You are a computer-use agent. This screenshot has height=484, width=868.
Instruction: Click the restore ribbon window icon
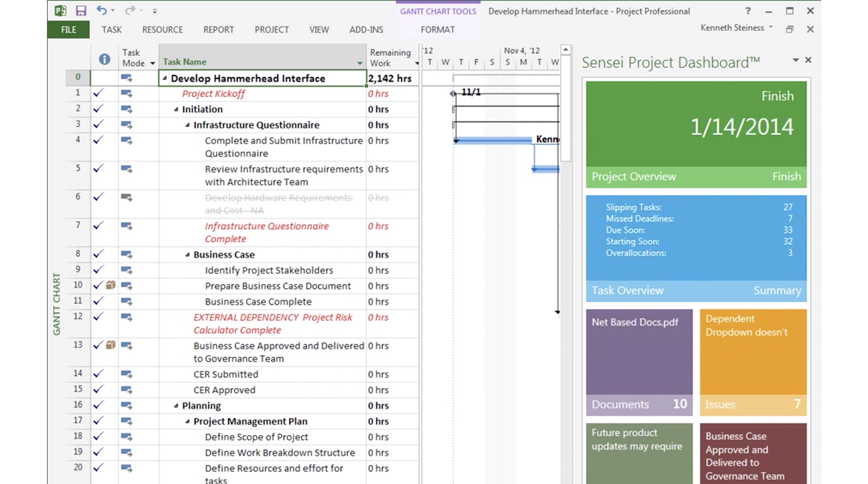pos(790,29)
